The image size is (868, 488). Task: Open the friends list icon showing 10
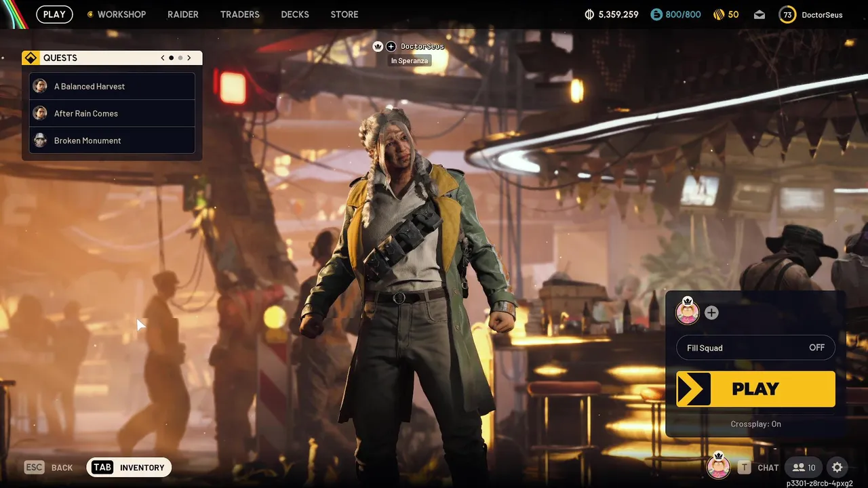[804, 467]
